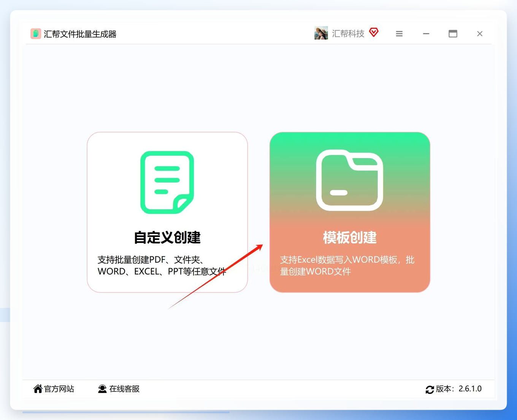Click the green document icon for custom creation
The image size is (517, 420).
[x=167, y=182]
